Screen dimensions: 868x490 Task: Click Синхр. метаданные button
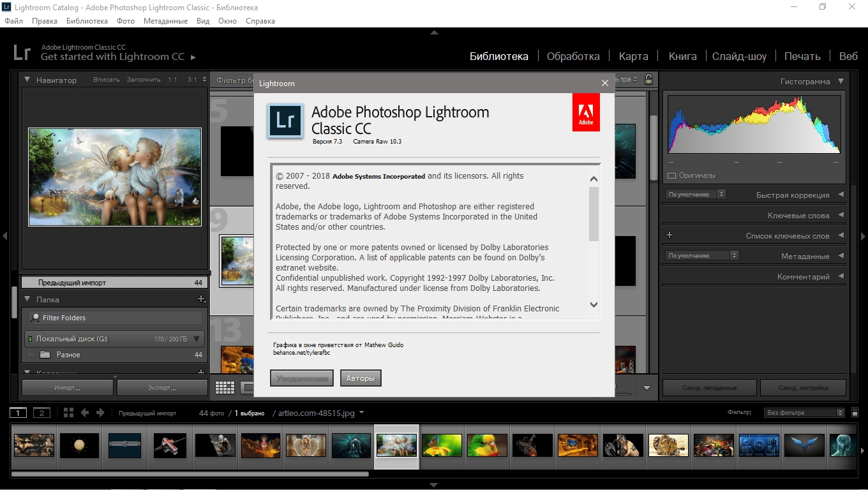[710, 387]
